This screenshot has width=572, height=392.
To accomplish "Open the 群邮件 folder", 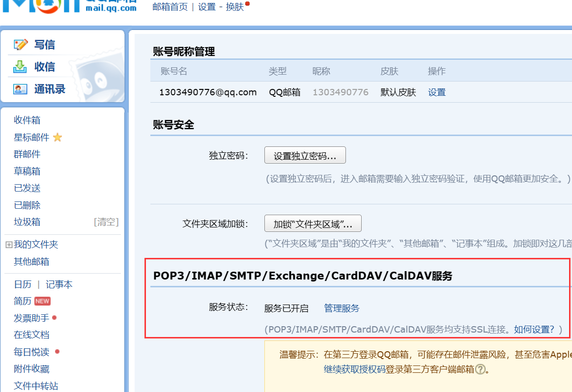I will (x=27, y=154).
